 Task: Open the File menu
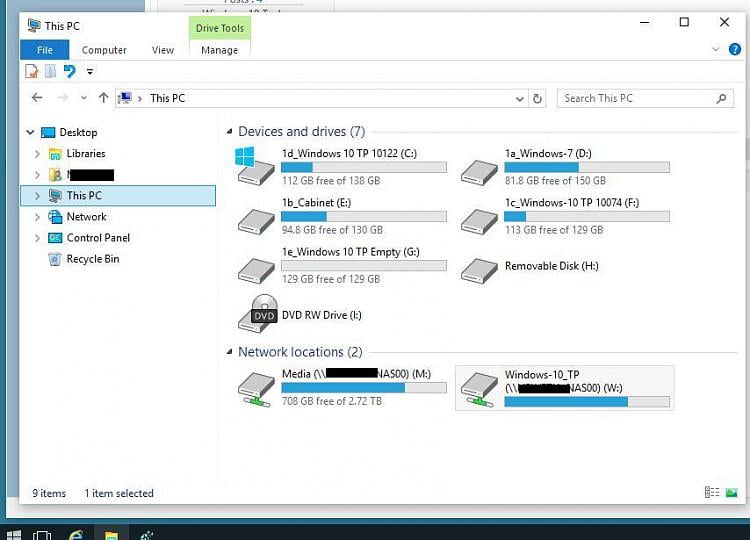pyautogui.click(x=44, y=50)
